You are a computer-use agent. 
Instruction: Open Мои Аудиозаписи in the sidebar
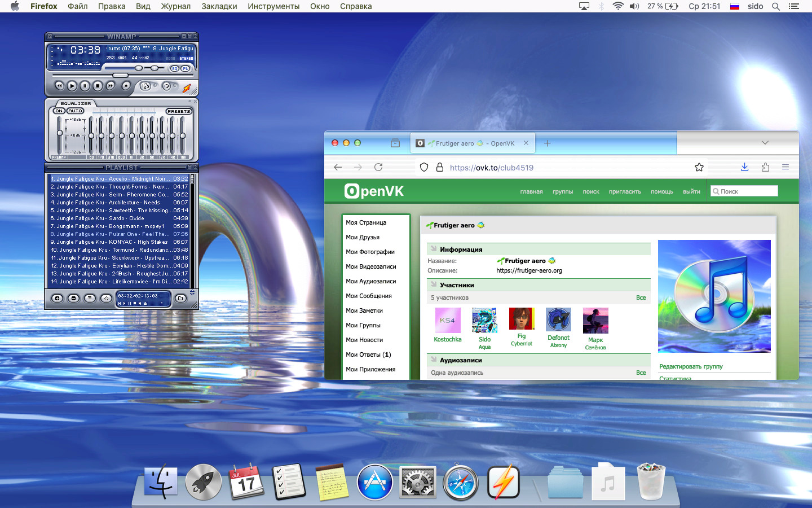(370, 281)
